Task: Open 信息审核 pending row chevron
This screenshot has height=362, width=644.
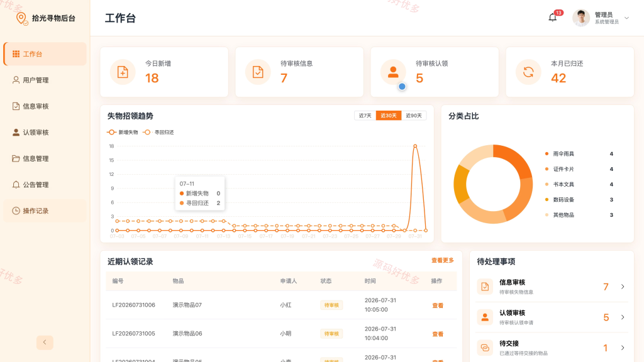Action: [623, 287]
